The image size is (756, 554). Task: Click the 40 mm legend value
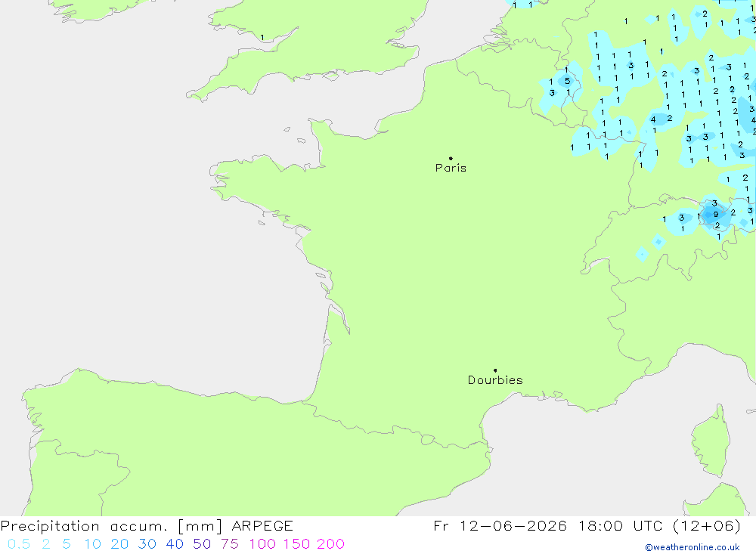pos(175,544)
